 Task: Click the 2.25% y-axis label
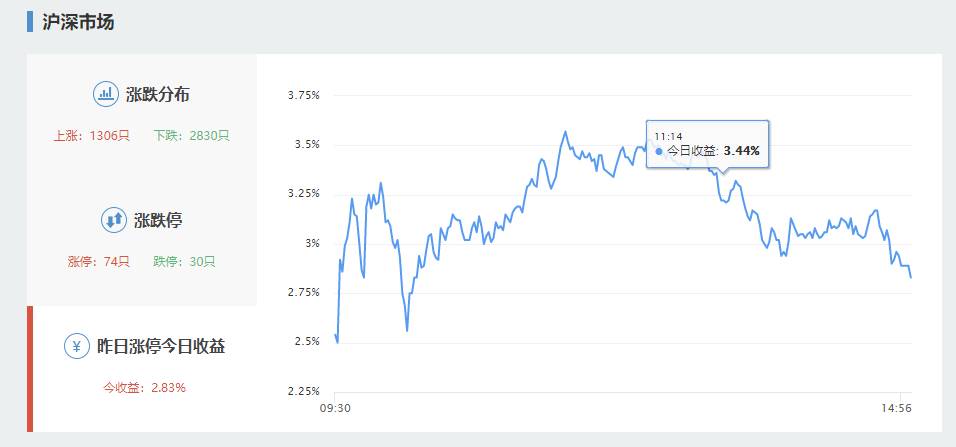303,390
